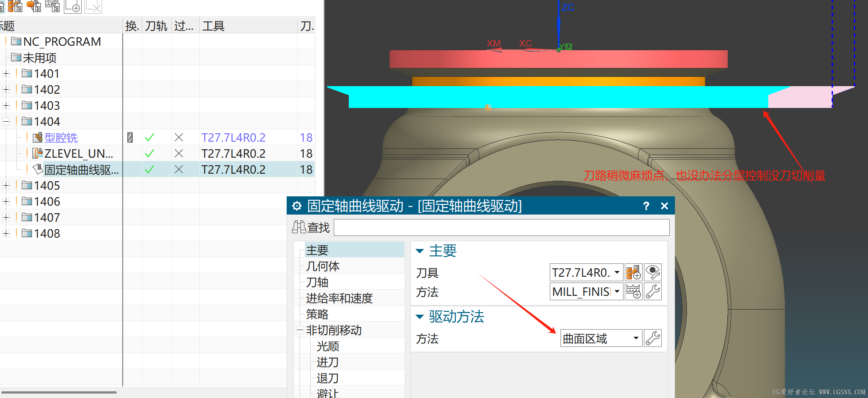Viewport: 868px width, 398px height.
Task: Click the dialog settings gear icon
Action: [x=297, y=206]
